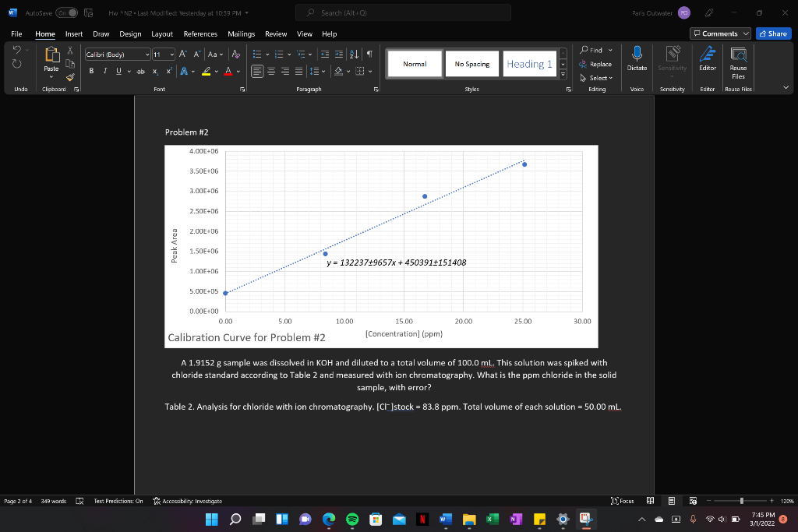Viewport: 798px width, 532px height.
Task: Click the Search box at the top
Action: click(x=403, y=12)
